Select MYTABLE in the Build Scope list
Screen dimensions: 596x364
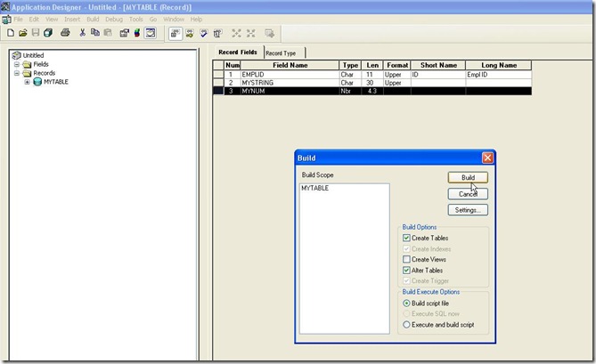point(314,190)
